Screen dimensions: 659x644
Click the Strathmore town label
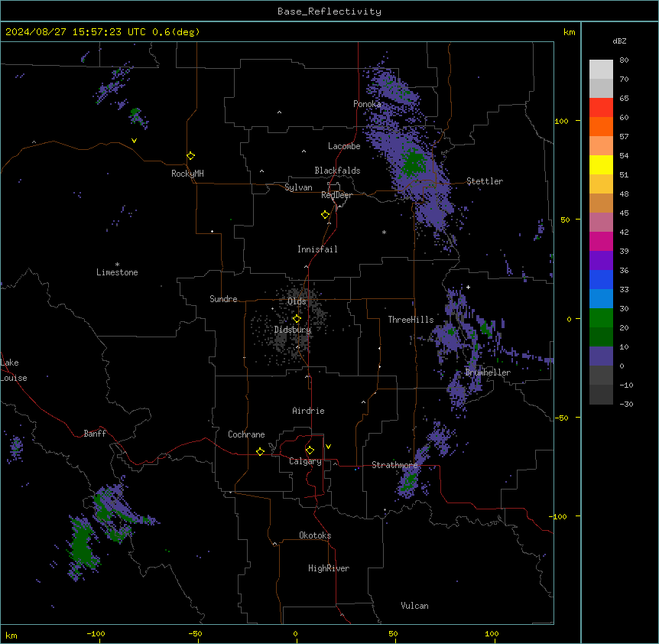click(x=394, y=465)
